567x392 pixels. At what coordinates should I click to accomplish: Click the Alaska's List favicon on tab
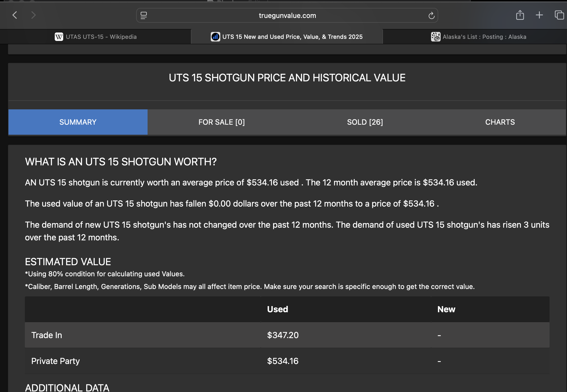click(x=436, y=37)
